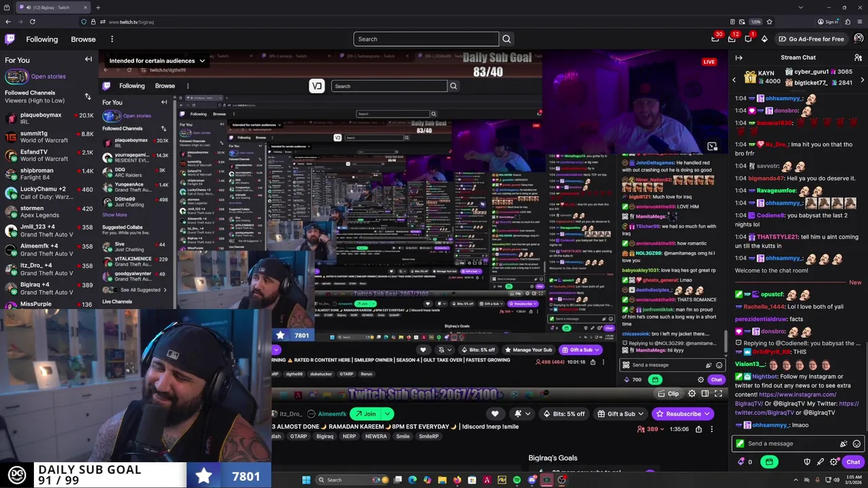Click the Twitch search field
Viewport: 868px width, 488px height.
(426, 39)
